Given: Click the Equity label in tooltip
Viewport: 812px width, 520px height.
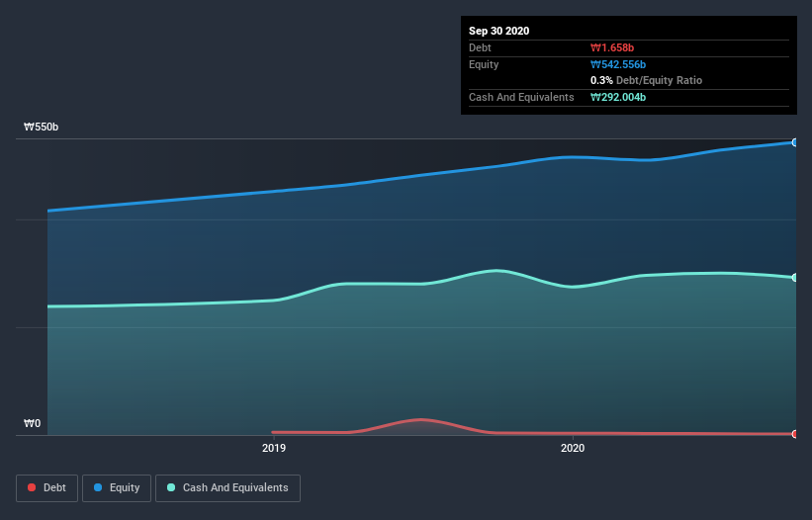Looking at the screenshot, I should tap(484, 64).
